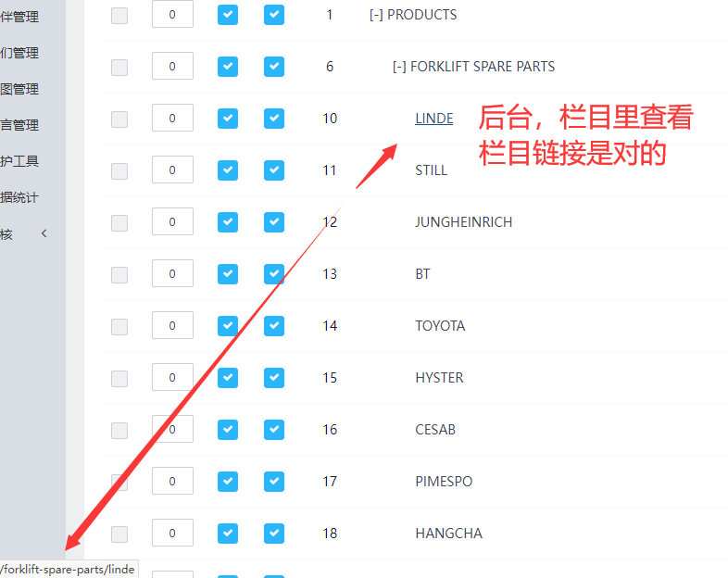
Task: Select ID 10 in the LINDE row
Action: coord(330,119)
